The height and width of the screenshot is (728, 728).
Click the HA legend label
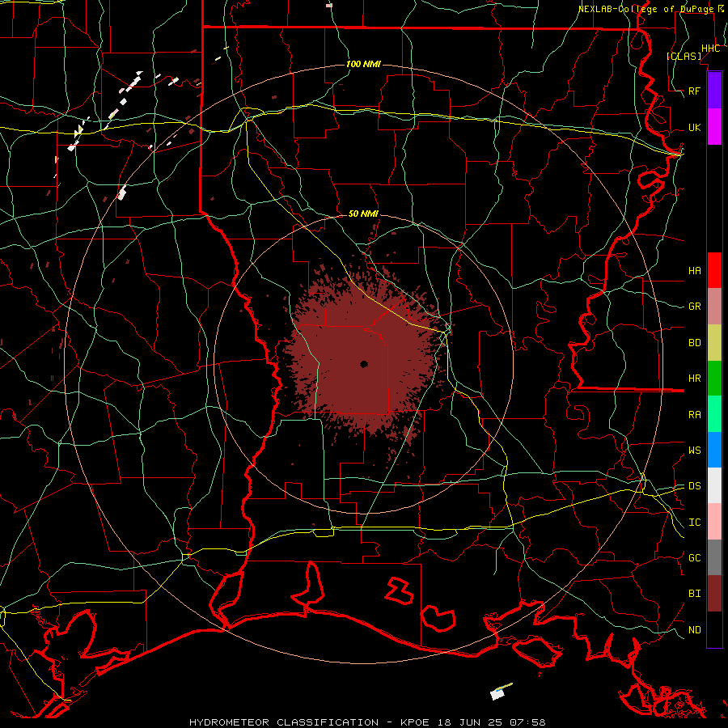[694, 271]
